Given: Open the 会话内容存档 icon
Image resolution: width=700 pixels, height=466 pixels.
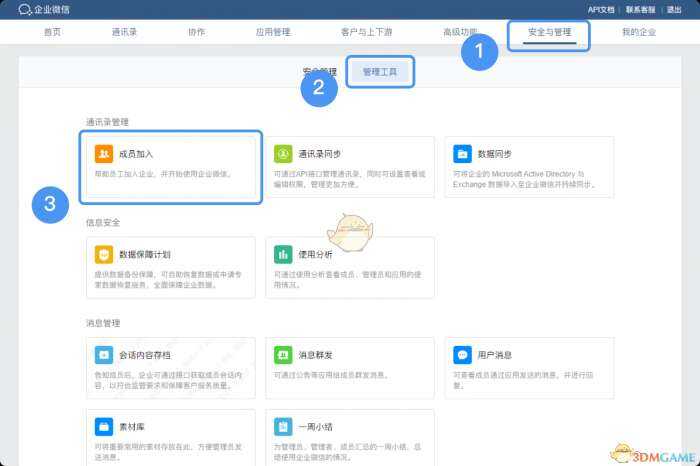Looking at the screenshot, I should (x=104, y=355).
